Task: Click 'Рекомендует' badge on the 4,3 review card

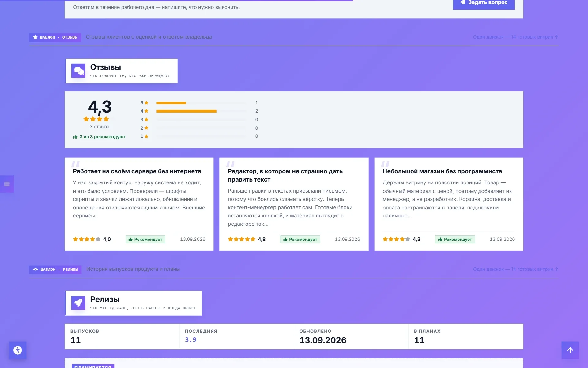Action: click(455, 239)
